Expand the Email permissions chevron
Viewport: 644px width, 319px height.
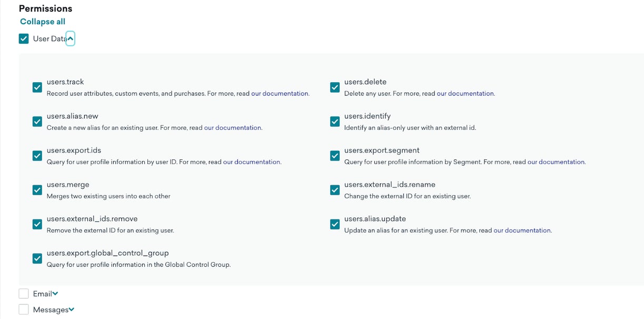point(55,294)
